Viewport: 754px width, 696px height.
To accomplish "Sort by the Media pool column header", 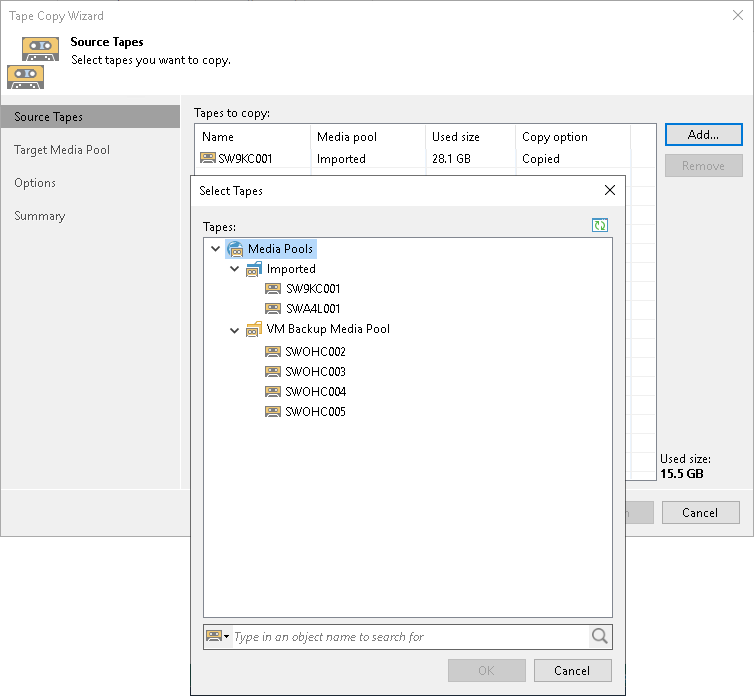I will point(368,137).
